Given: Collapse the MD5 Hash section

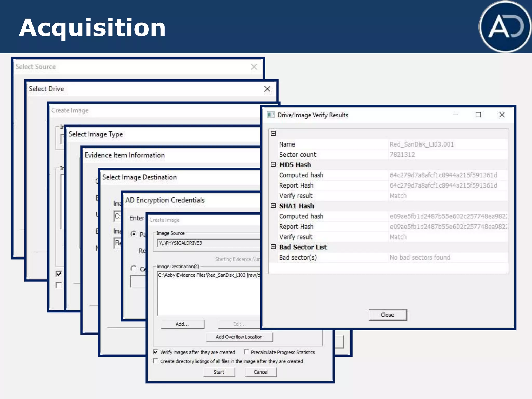Looking at the screenshot, I should pyautogui.click(x=273, y=164).
